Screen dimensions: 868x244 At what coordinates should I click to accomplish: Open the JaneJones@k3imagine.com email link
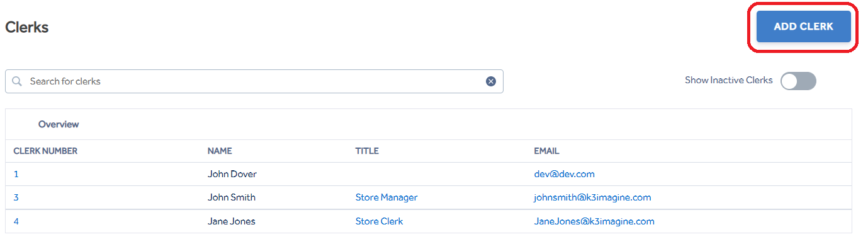click(594, 221)
